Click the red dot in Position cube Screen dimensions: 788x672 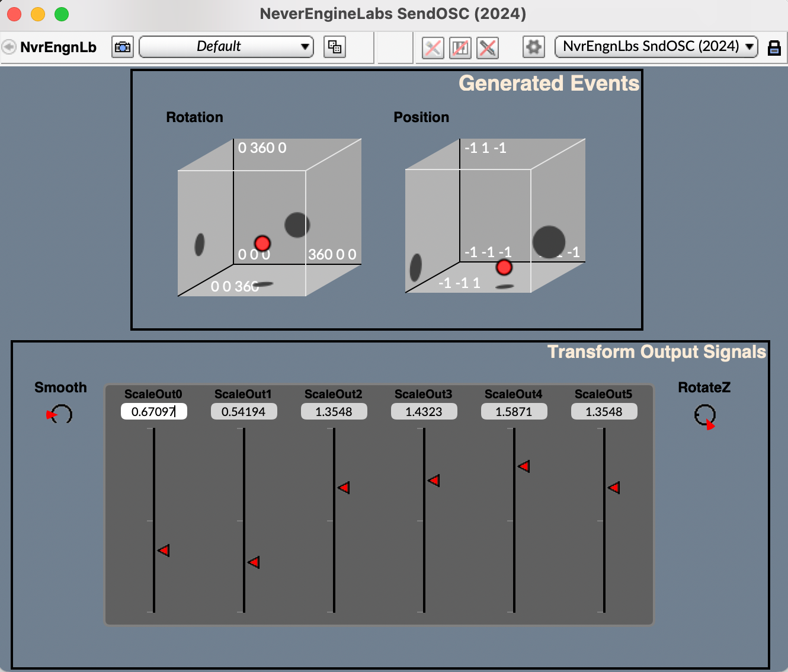click(x=504, y=267)
